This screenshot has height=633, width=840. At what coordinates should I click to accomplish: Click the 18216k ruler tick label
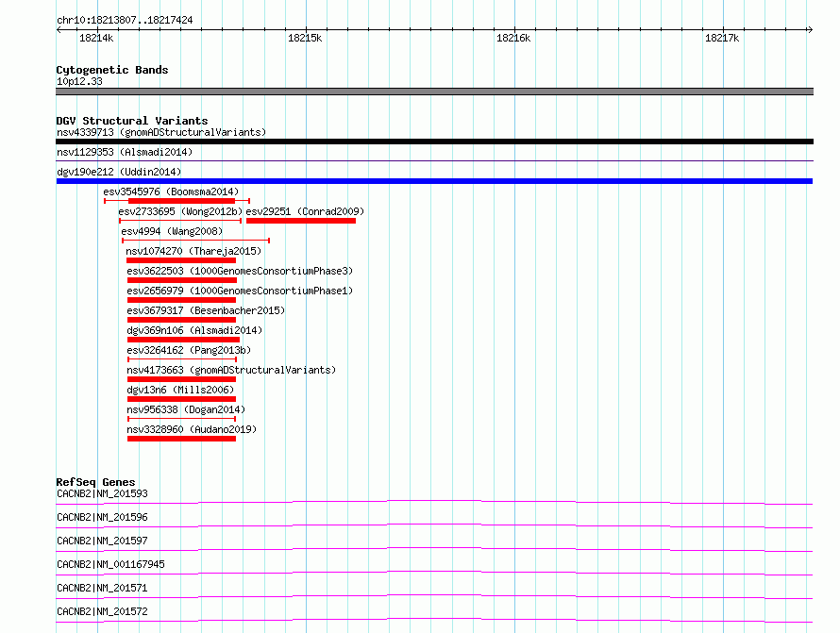click(x=513, y=38)
